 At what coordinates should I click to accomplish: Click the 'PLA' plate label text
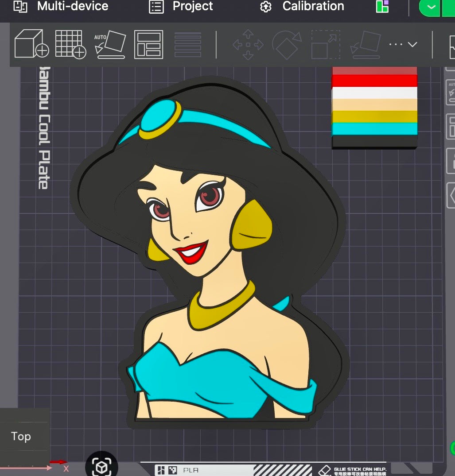point(191,470)
